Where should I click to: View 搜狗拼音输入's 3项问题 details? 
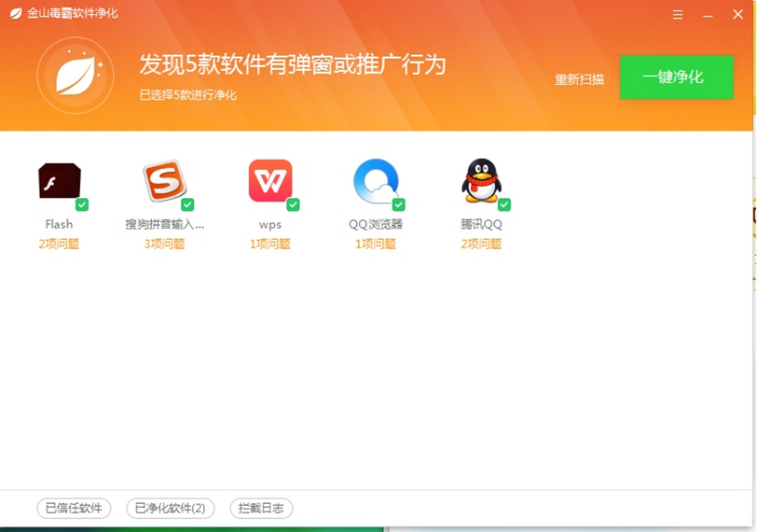[164, 244]
